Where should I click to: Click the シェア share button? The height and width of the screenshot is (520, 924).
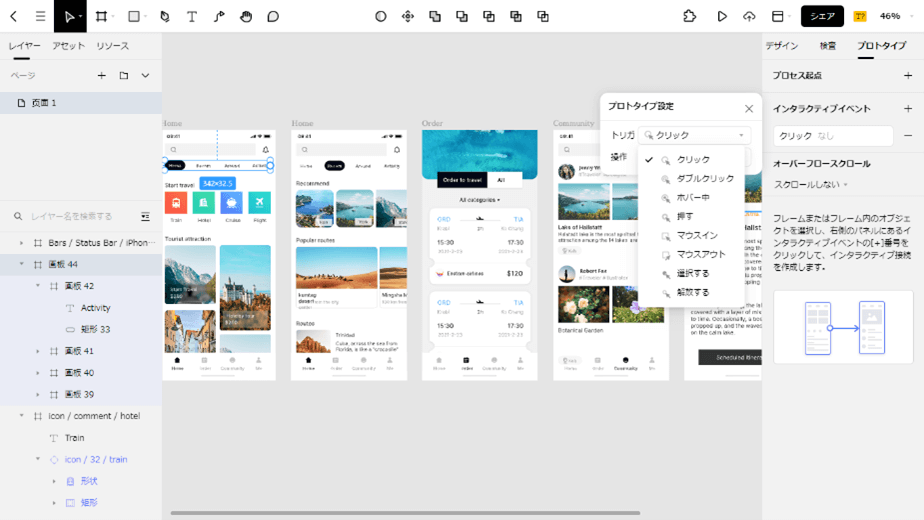(822, 17)
